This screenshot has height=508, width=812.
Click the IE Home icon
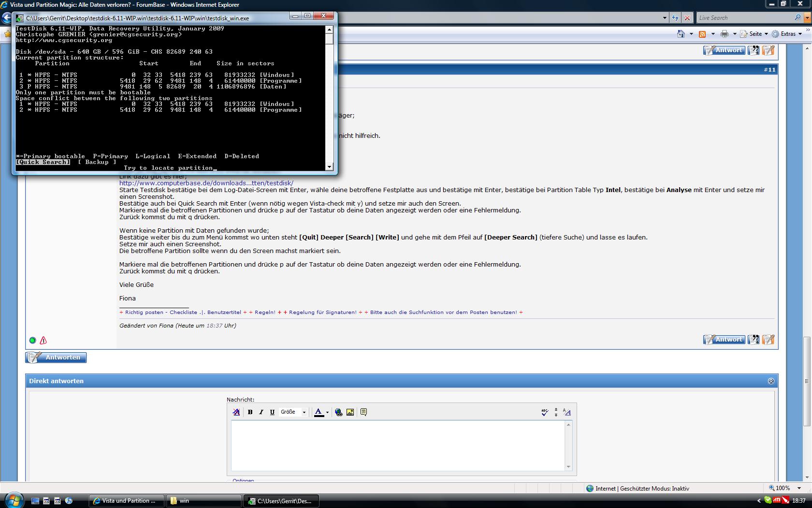[x=681, y=34]
